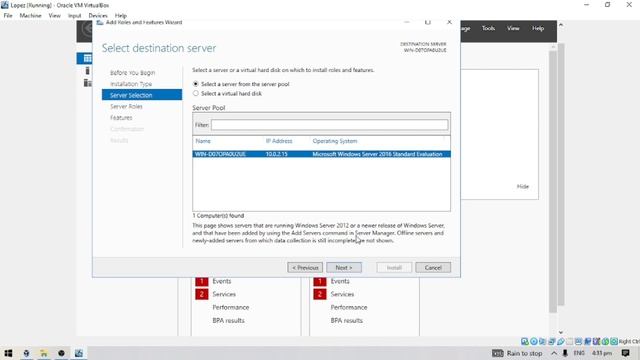Screen dimensions: 640x360
Task: Sort by the Operating System column header
Action: tap(335, 141)
